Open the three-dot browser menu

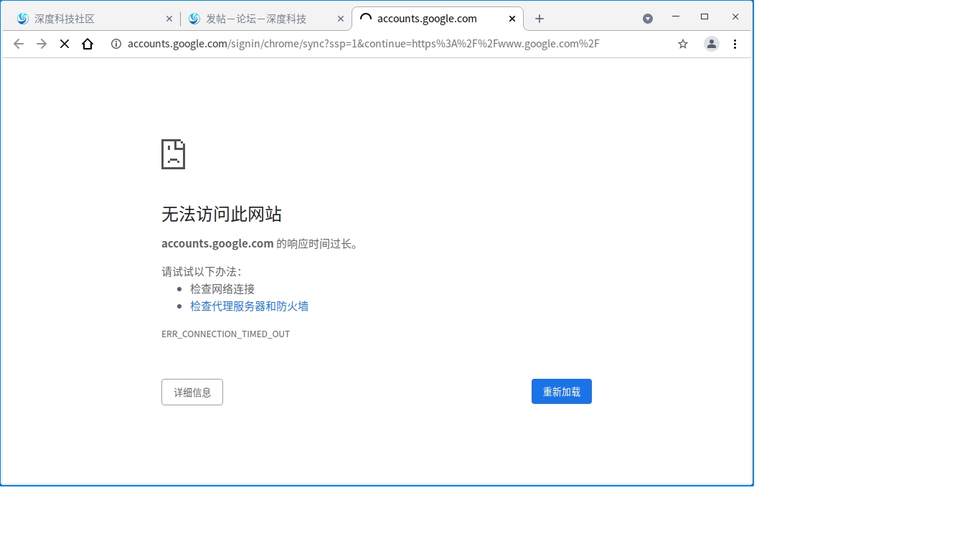point(735,44)
